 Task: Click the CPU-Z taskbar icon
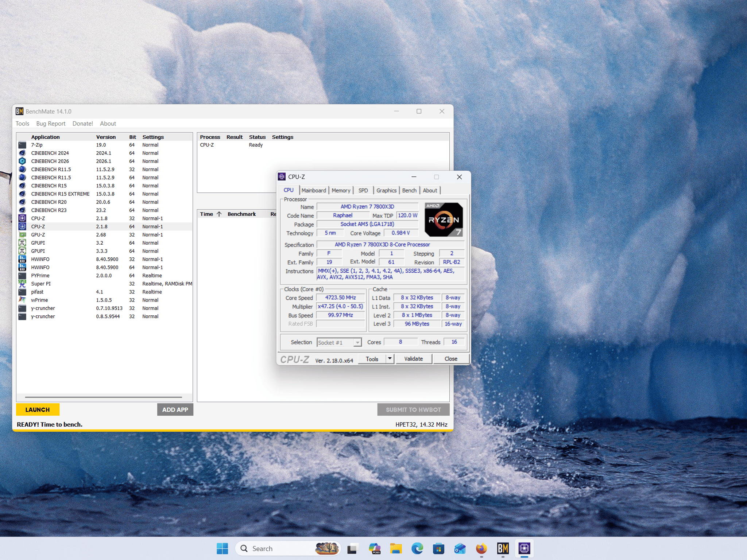coord(525,548)
